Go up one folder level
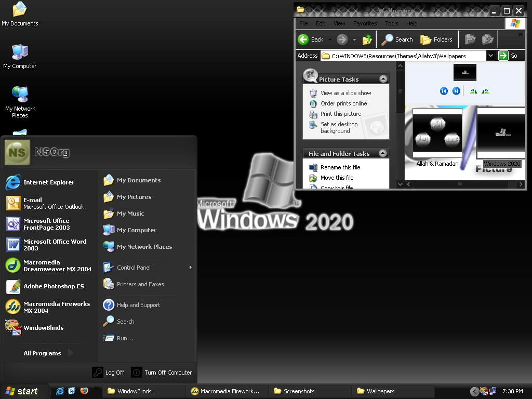The width and height of the screenshot is (532, 399). [367, 39]
